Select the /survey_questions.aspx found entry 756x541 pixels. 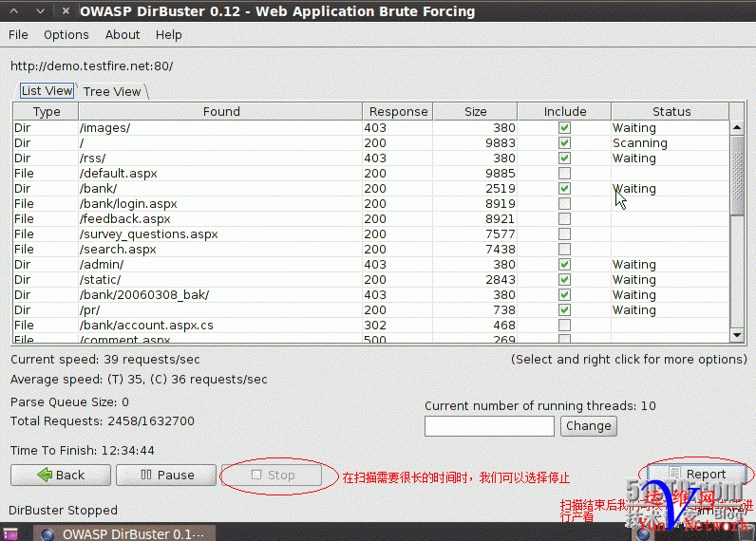[148, 233]
